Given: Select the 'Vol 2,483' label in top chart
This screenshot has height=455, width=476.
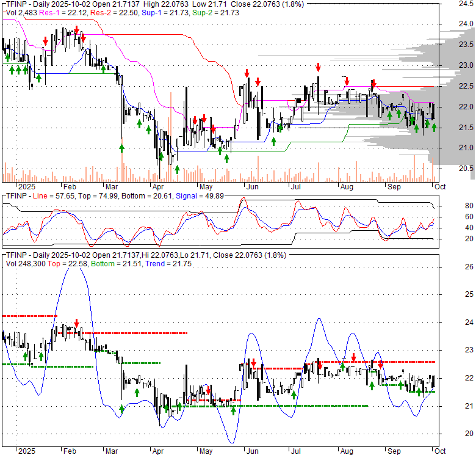Looking at the screenshot, I should point(22,13).
